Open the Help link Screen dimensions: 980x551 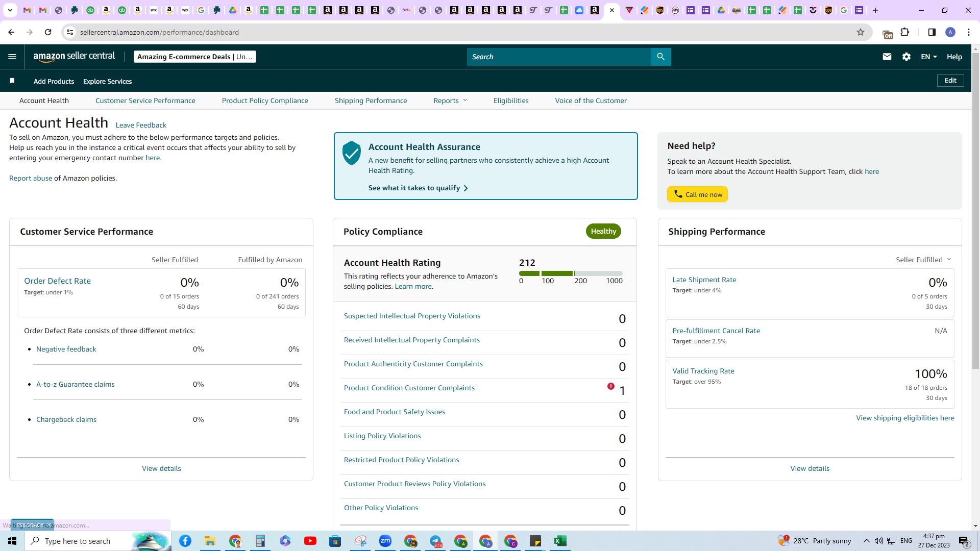[x=954, y=57]
